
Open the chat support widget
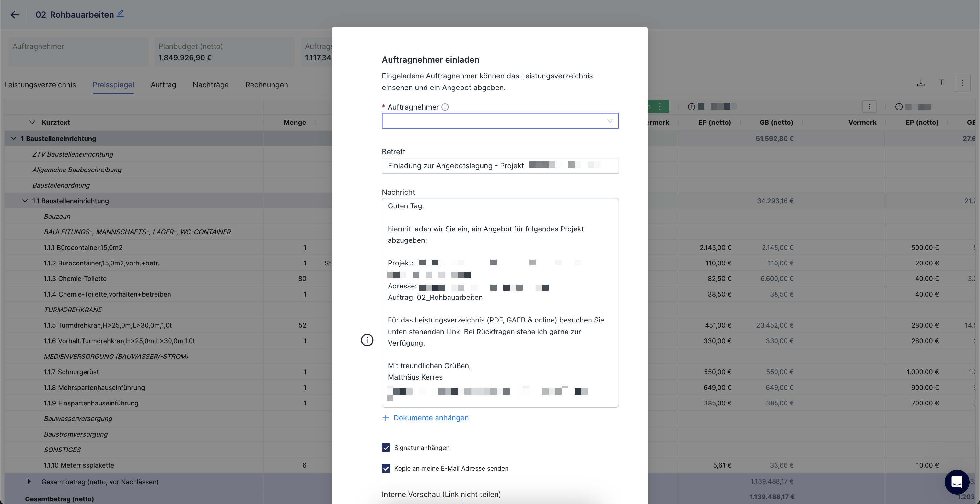pos(957,482)
